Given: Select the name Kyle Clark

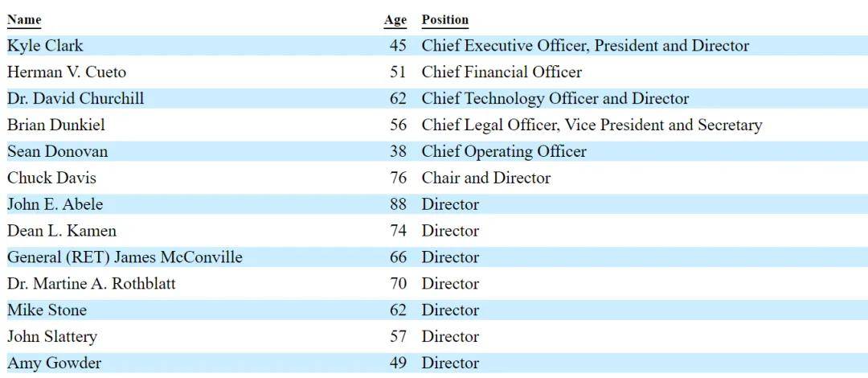Looking at the screenshot, I should point(45,46).
